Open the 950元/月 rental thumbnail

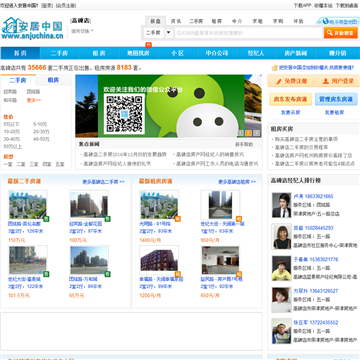tap(220, 205)
